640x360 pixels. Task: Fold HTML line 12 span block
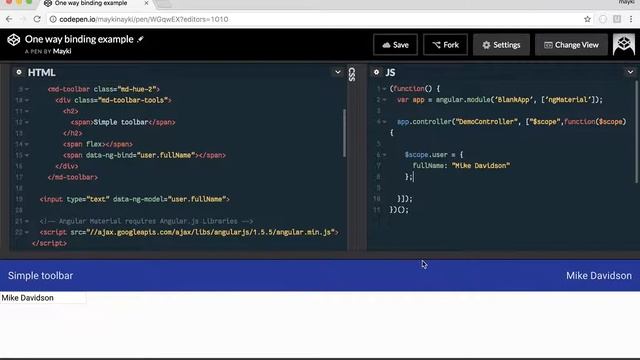pos(27,122)
